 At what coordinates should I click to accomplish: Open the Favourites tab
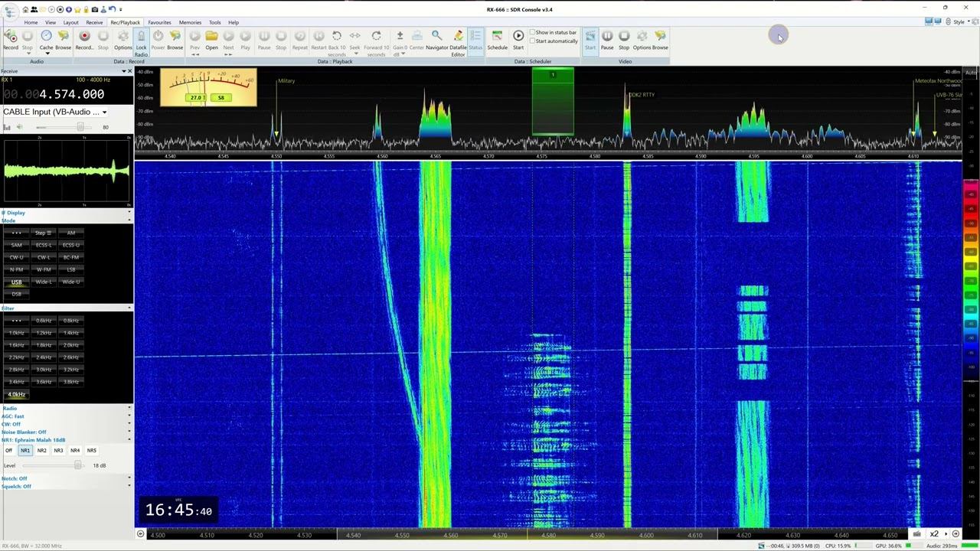[159, 22]
